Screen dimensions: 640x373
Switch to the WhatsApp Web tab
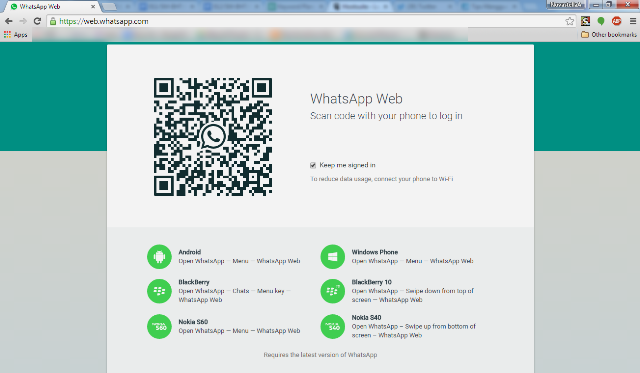[x=52, y=7]
